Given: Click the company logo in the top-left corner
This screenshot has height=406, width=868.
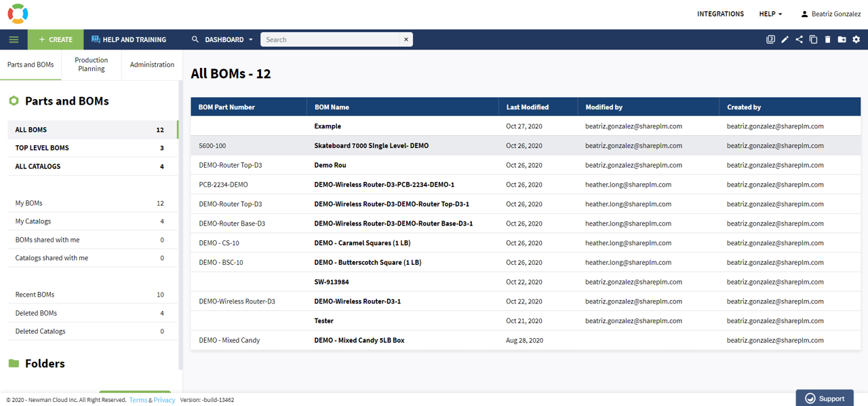Looking at the screenshot, I should pos(18,13).
